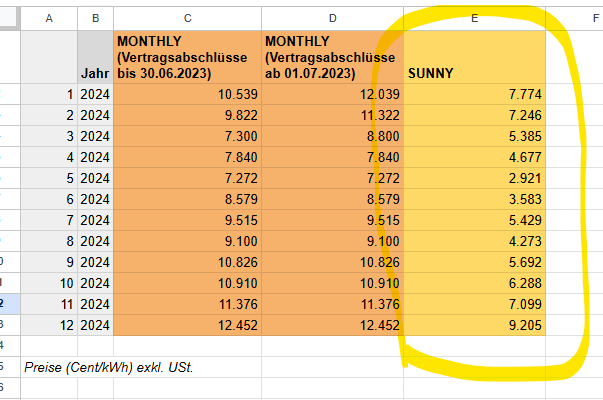The image size is (603, 400).
Task: Select the cell containing 10.539
Action: coord(187,94)
